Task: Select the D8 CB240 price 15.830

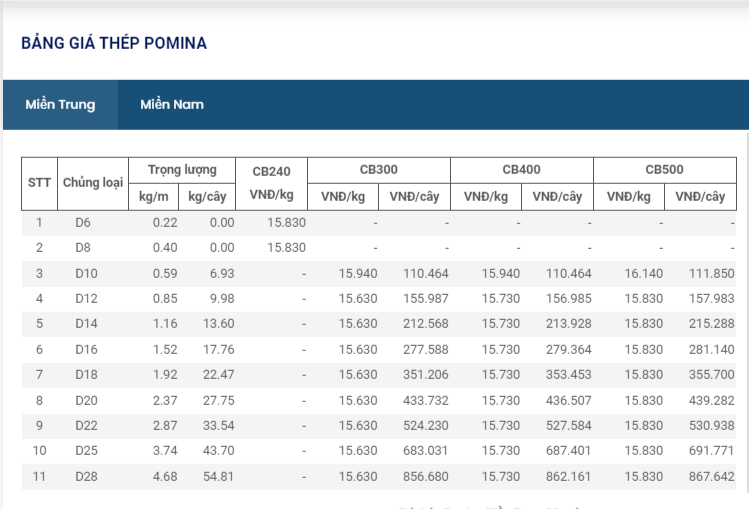Action: [286, 248]
